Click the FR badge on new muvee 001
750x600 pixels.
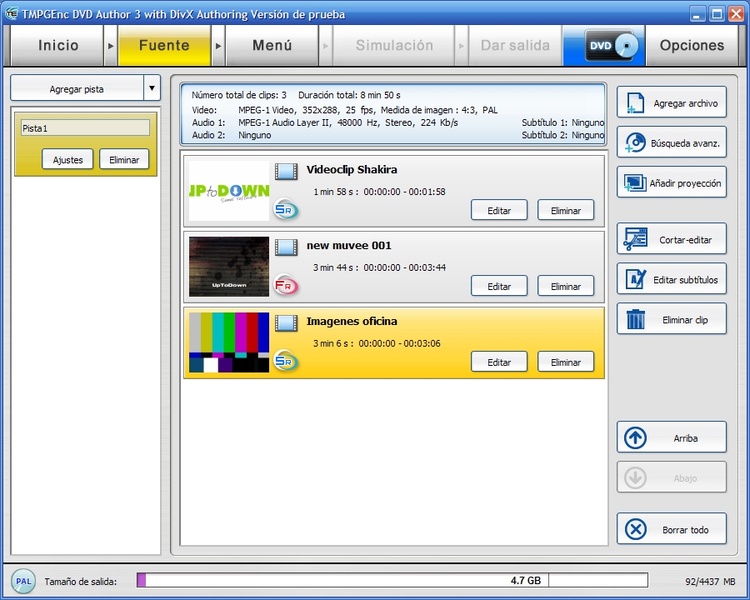point(286,286)
